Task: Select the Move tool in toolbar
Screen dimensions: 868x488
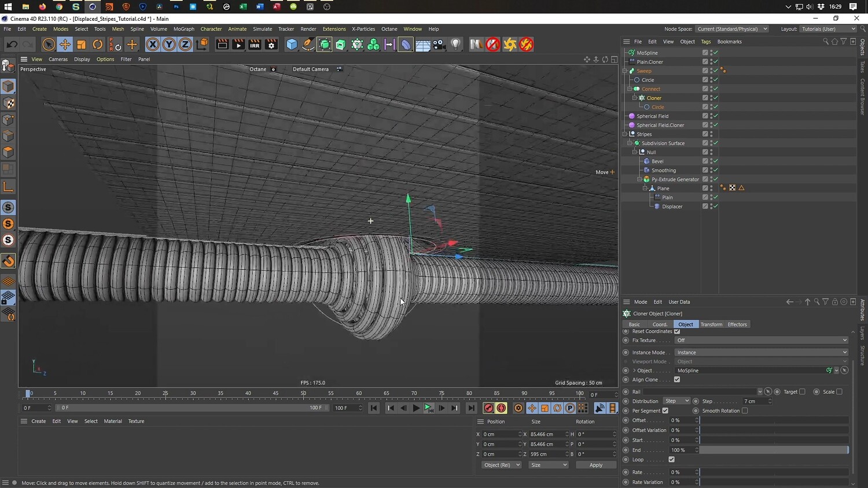Action: click(65, 45)
